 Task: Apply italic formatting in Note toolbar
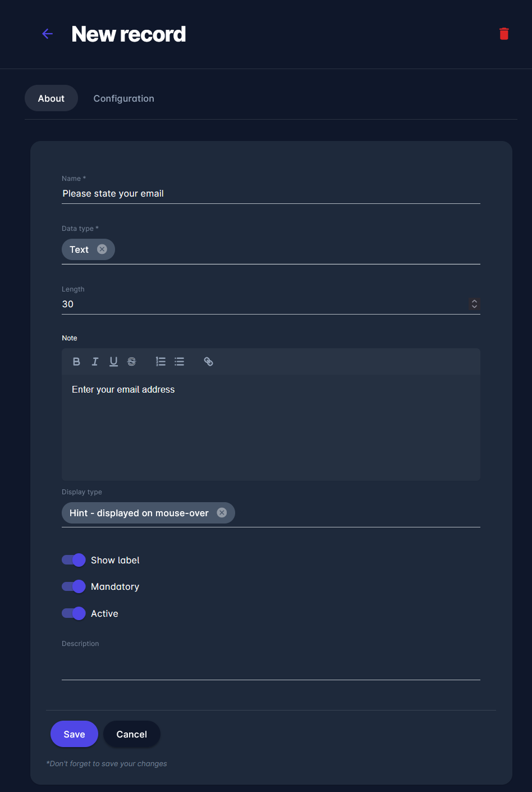(95, 362)
